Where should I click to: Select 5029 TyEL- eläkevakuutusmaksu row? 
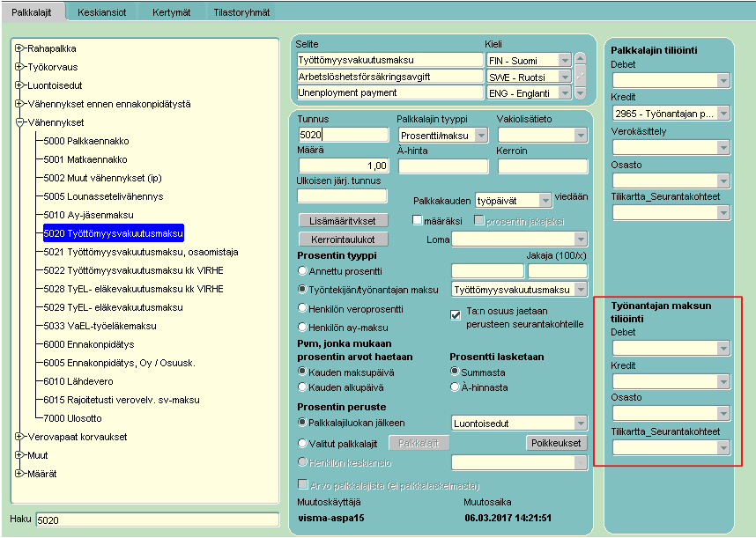(114, 307)
